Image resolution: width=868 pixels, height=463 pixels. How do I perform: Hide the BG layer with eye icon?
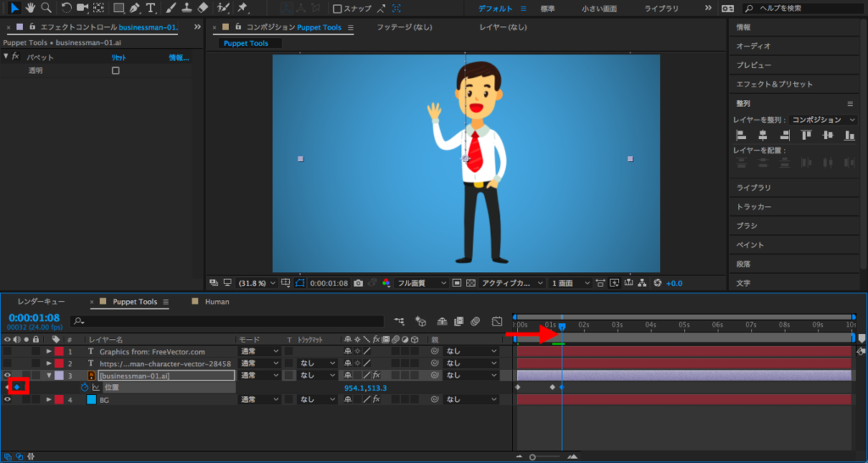click(8, 399)
